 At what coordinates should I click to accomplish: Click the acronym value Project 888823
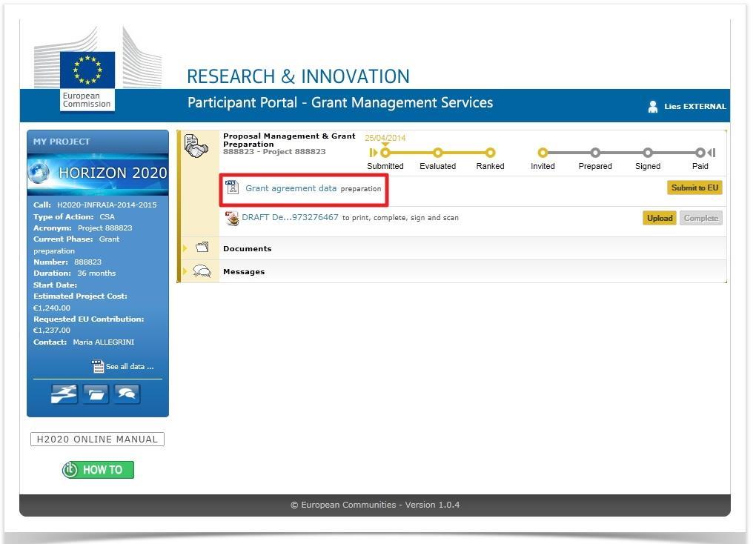pos(105,228)
